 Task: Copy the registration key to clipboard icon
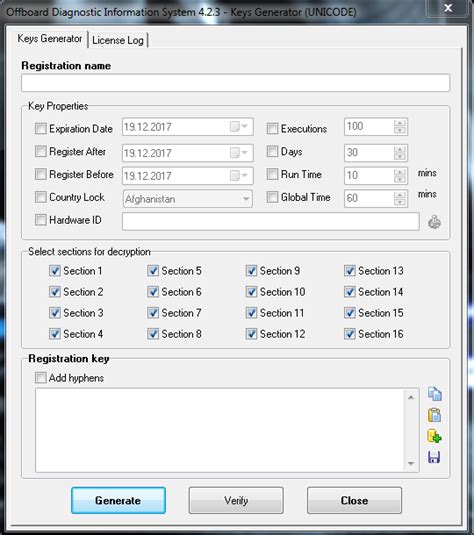tap(434, 394)
